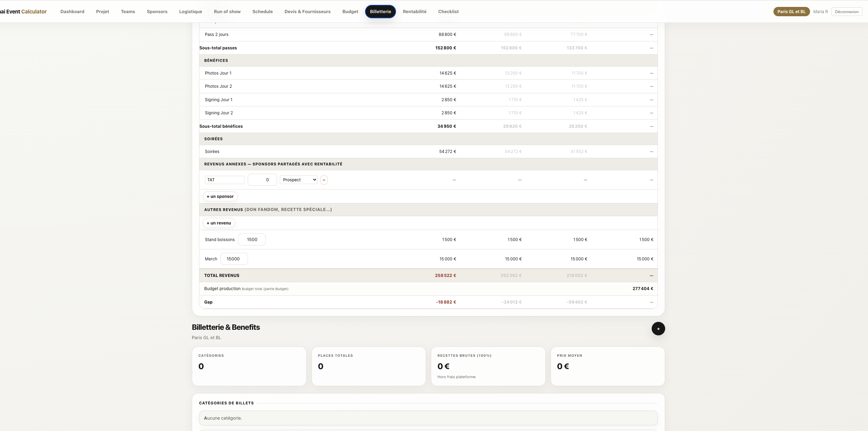Go to the Budget tab

click(350, 11)
